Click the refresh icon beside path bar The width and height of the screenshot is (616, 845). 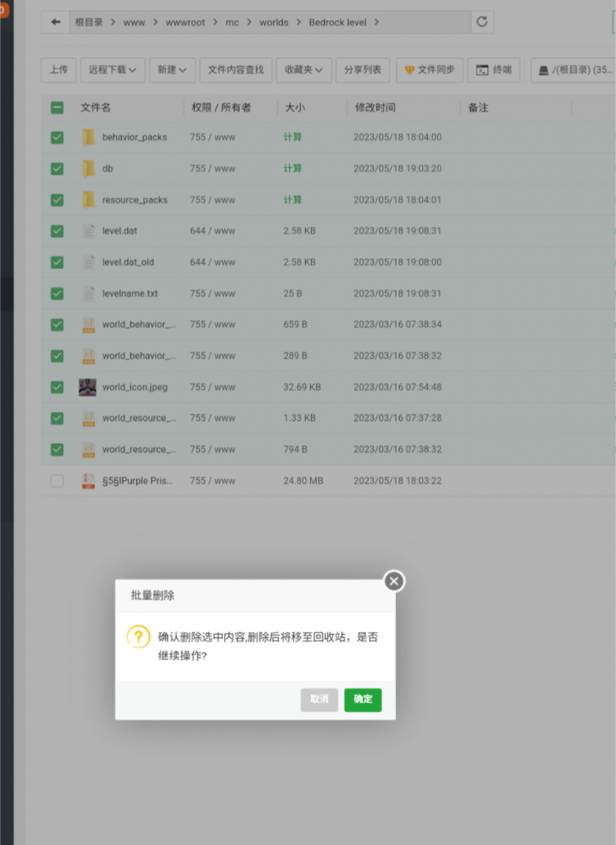482,22
